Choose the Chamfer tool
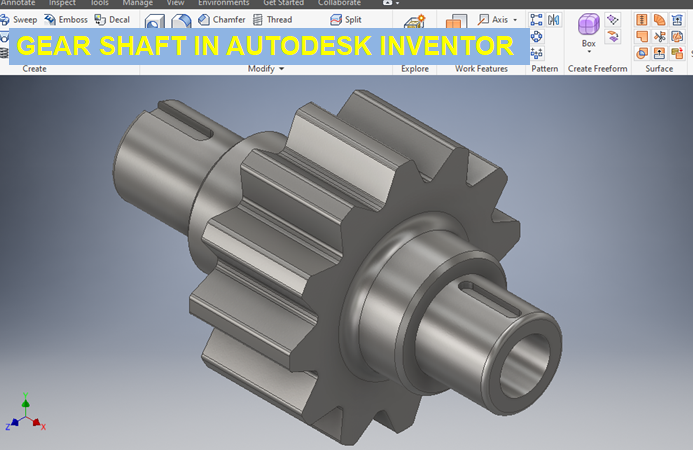 (221, 19)
